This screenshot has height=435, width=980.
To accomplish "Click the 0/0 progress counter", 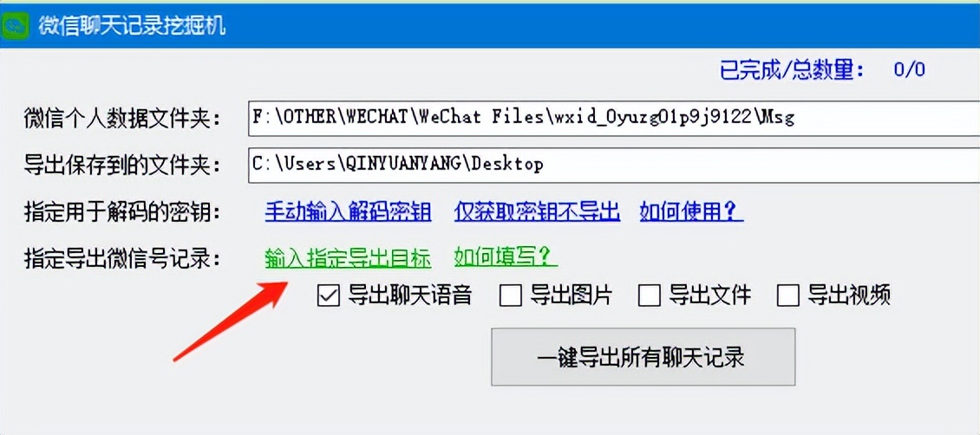I will pyautogui.click(x=910, y=69).
